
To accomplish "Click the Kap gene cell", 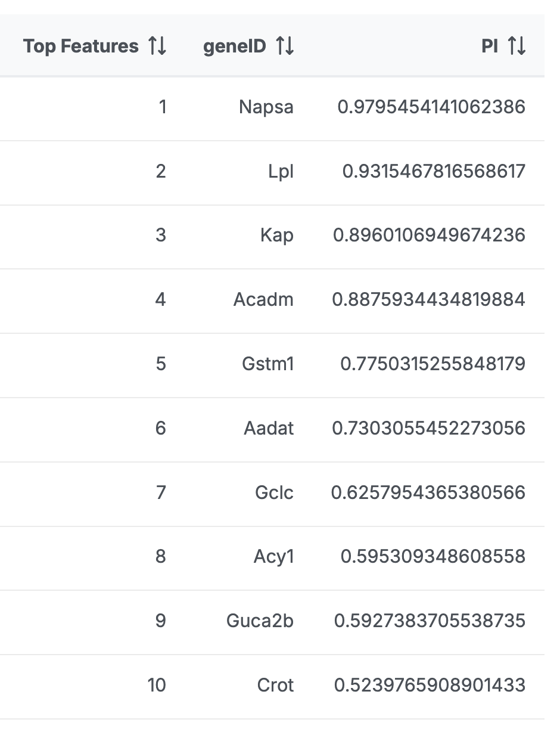I will [x=277, y=235].
